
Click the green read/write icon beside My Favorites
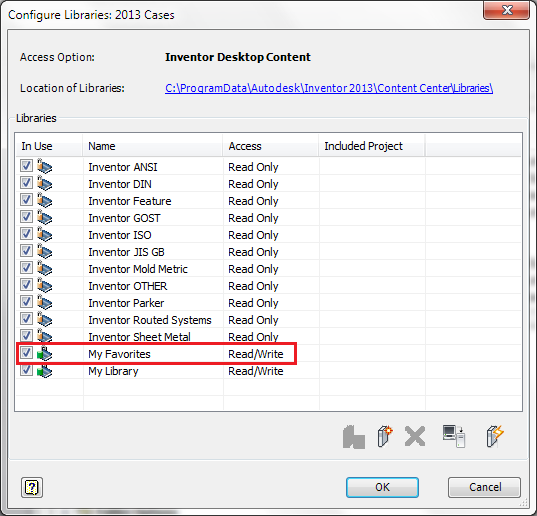point(45,353)
